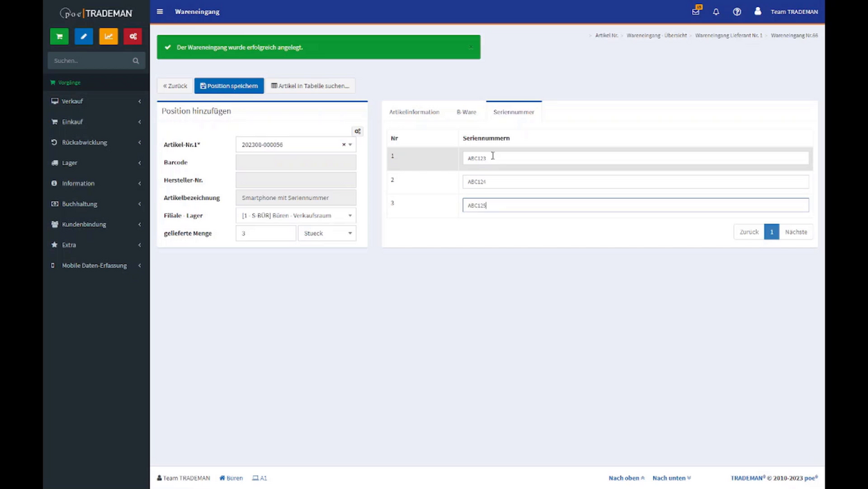This screenshot has height=489, width=868.
Task: Open the notifications bell icon
Action: click(x=716, y=12)
